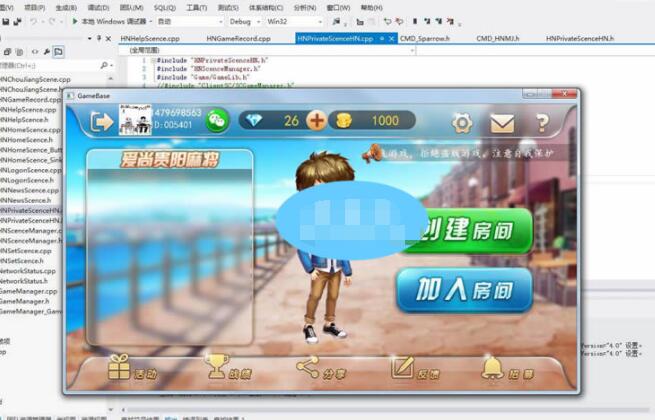Open the 窗口(W) menu
Screen dimensions: 655x420
pyautogui.click(x=338, y=8)
